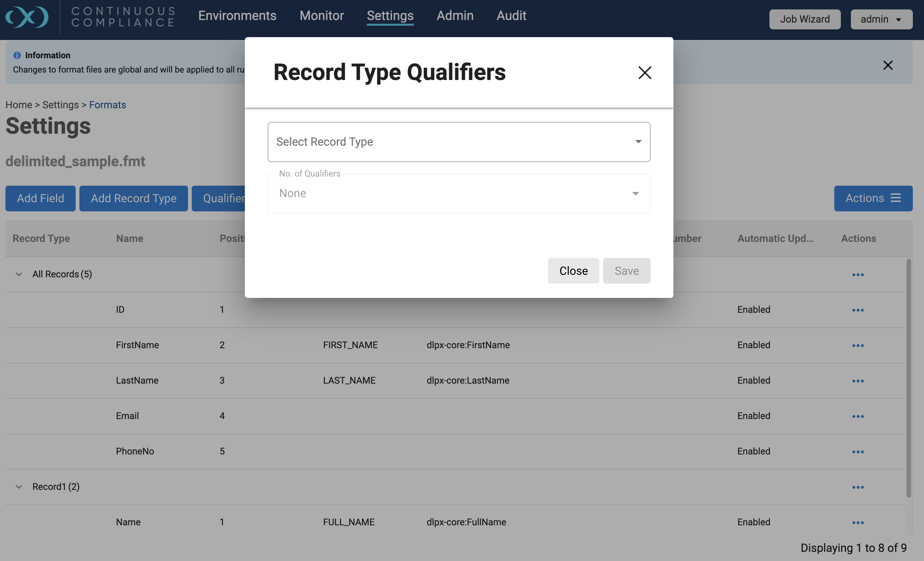Image resolution: width=924 pixels, height=561 pixels.
Task: Collapse the Record1 (2) group chevron
Action: [19, 487]
